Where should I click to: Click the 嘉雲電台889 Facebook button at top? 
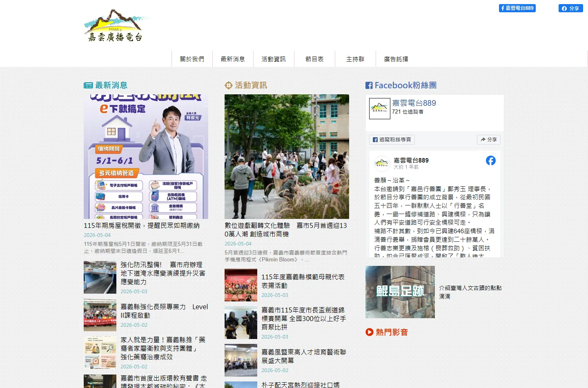coord(517,8)
